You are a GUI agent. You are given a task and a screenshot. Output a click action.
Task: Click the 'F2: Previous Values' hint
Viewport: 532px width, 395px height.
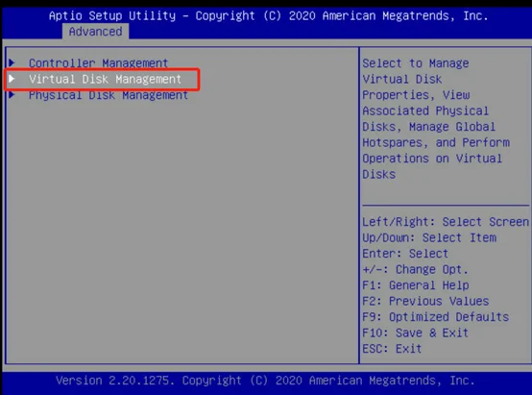pyautogui.click(x=425, y=301)
